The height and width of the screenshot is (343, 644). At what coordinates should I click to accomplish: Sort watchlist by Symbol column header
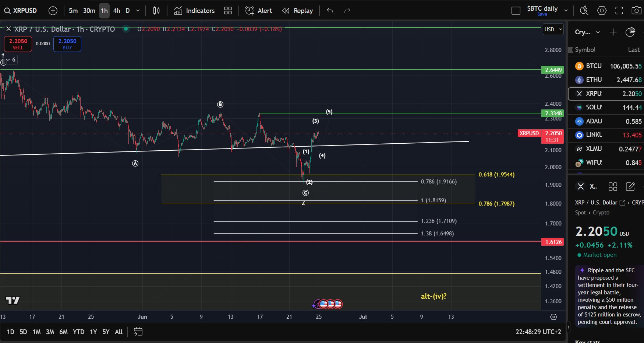pyautogui.click(x=585, y=50)
